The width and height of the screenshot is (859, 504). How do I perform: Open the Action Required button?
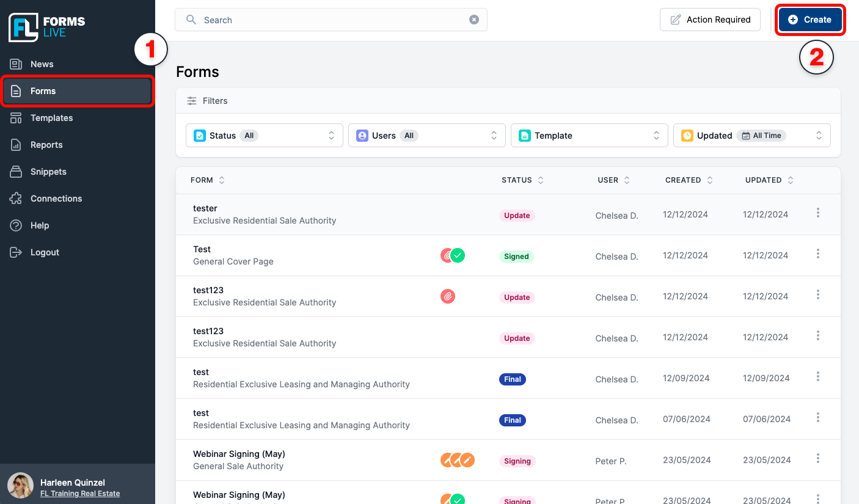(710, 20)
